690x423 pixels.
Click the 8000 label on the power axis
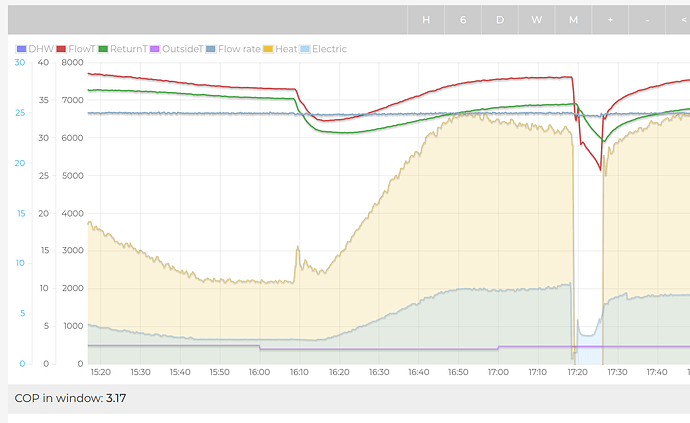point(72,63)
